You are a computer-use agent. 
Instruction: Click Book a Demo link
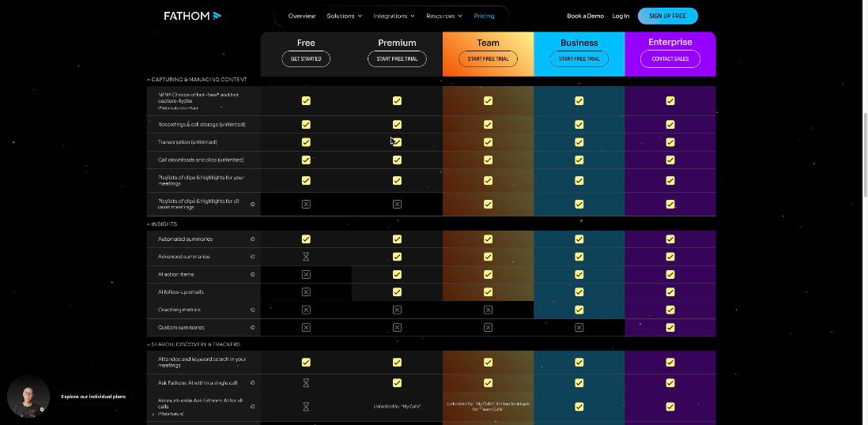click(585, 16)
